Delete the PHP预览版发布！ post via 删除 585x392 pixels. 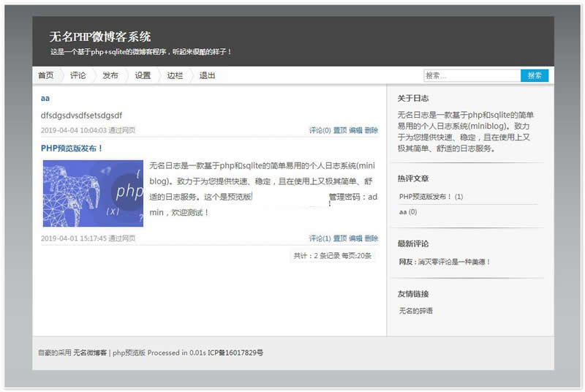coord(371,238)
